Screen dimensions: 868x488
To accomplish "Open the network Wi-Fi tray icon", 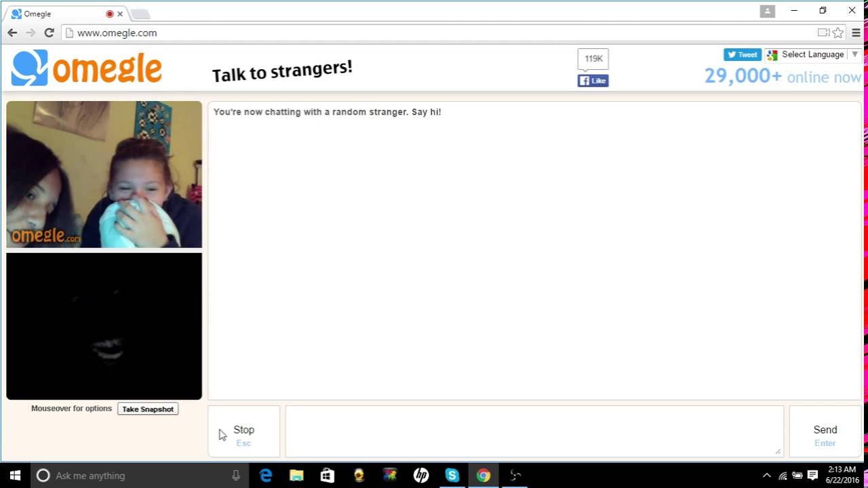I will pos(783,475).
